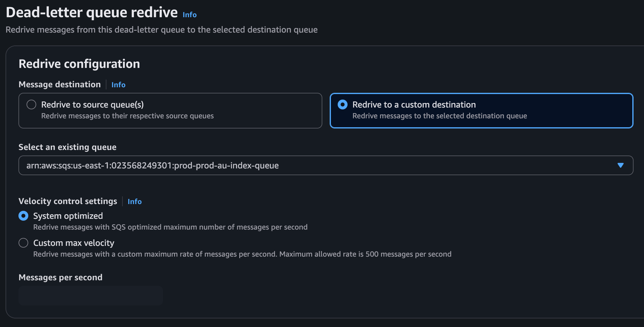644x327 pixels.
Task: Open Info link for Velocity control settings
Action: 134,201
